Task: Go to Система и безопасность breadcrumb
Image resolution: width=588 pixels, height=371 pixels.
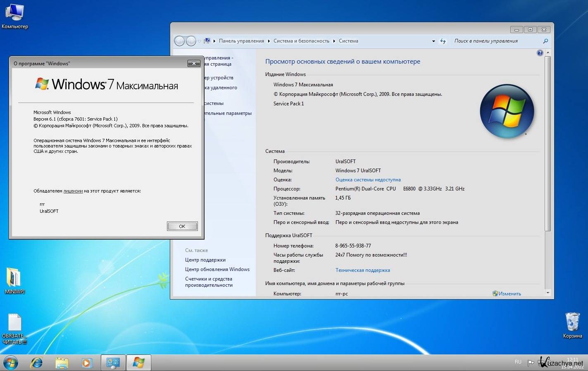Action: [x=301, y=41]
